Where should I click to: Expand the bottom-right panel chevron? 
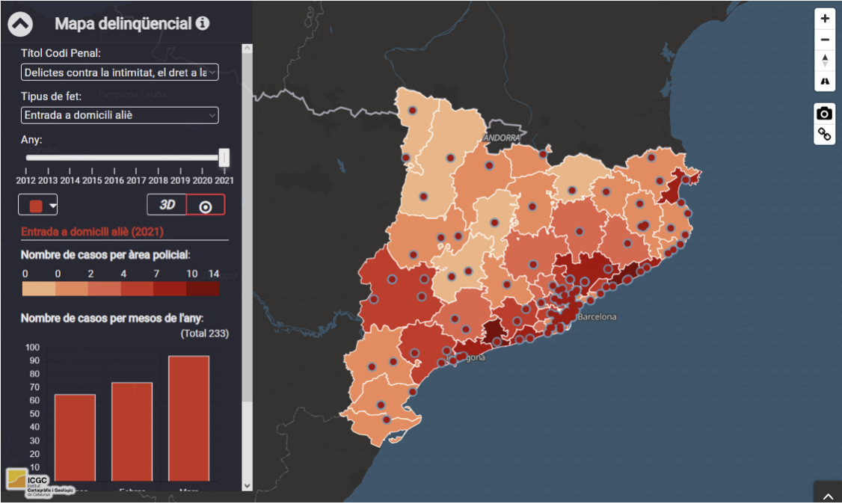tap(828, 495)
